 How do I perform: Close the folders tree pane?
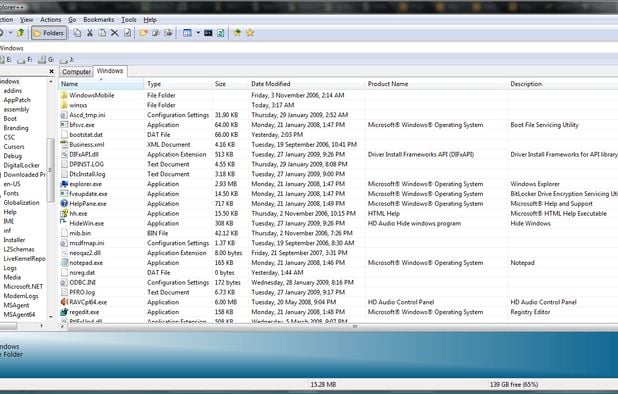point(51,71)
